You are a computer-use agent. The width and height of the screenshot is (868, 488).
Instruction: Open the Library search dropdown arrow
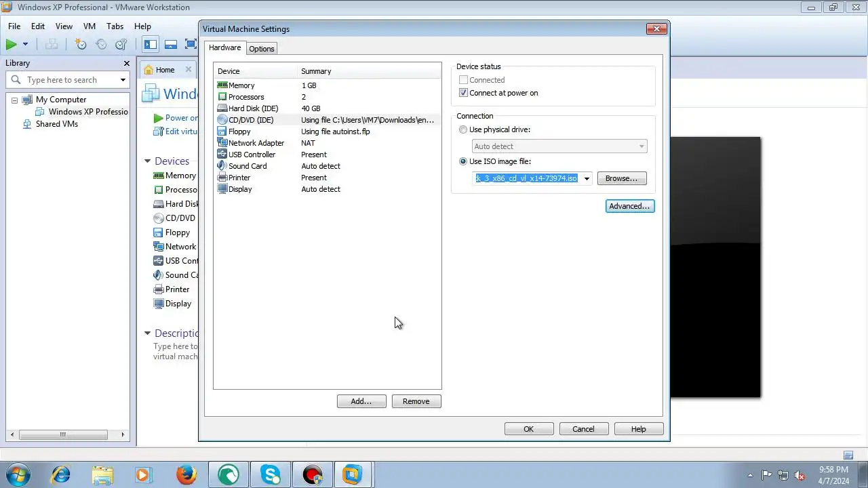pyautogui.click(x=123, y=80)
